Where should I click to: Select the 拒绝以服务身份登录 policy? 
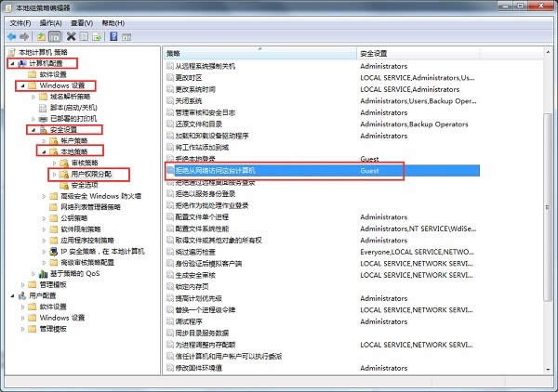click(x=206, y=194)
